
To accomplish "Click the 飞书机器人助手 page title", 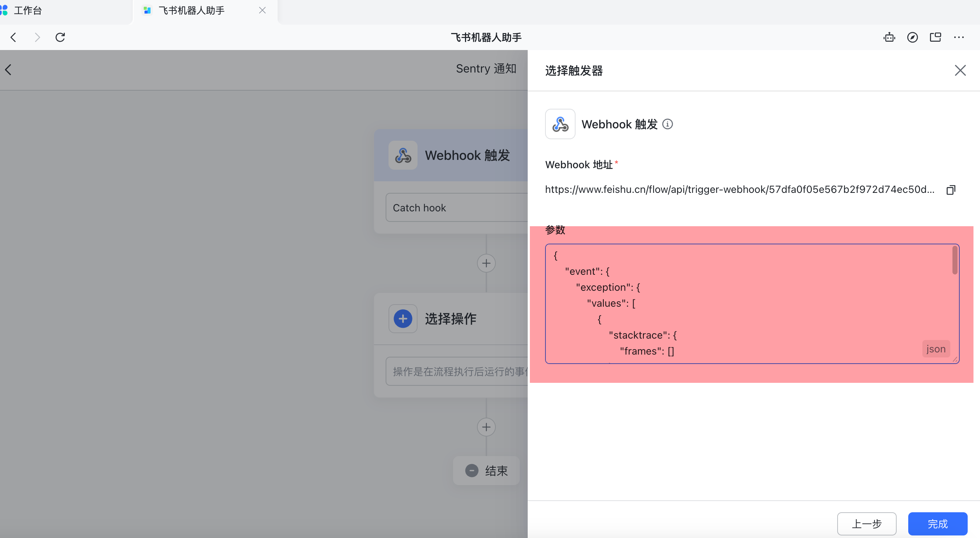I will click(x=486, y=37).
